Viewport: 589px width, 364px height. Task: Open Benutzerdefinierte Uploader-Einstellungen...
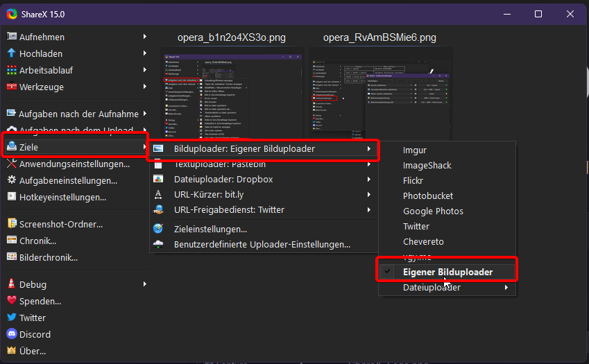(262, 244)
